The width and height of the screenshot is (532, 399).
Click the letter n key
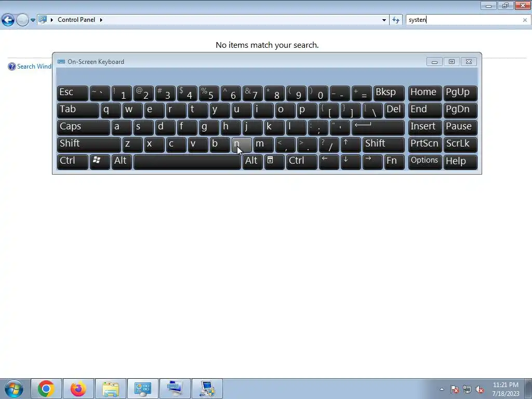point(242,144)
